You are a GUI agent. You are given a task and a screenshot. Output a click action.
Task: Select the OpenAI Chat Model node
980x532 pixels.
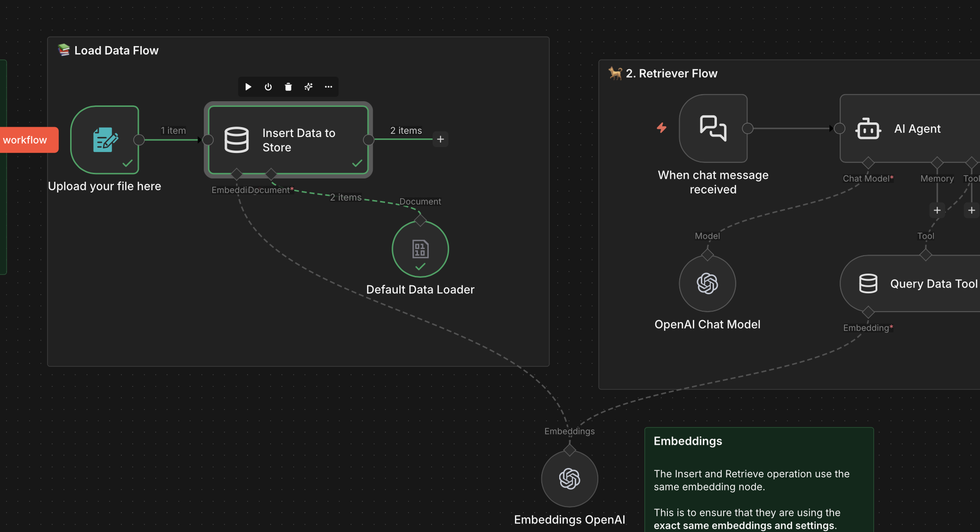(707, 283)
